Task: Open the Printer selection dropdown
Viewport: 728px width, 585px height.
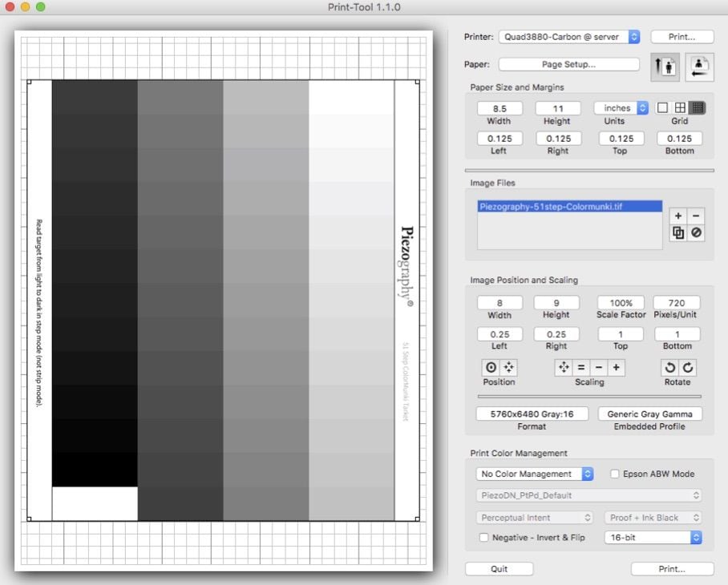Action: 569,37
